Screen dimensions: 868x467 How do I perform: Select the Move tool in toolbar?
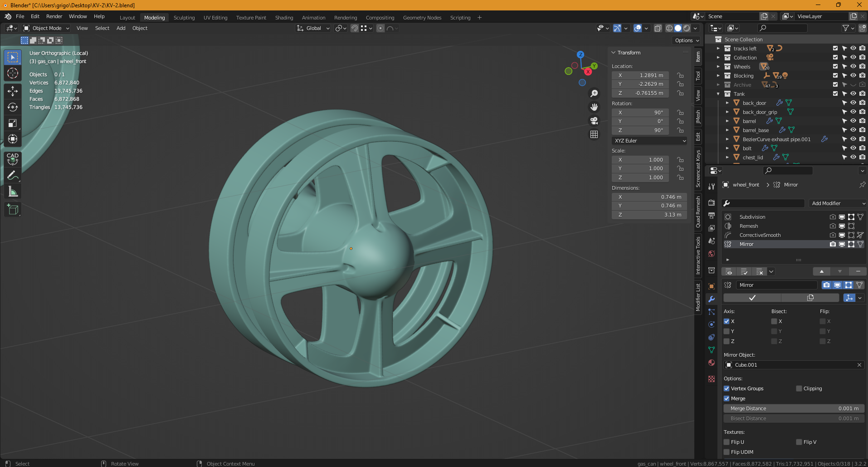[13, 91]
